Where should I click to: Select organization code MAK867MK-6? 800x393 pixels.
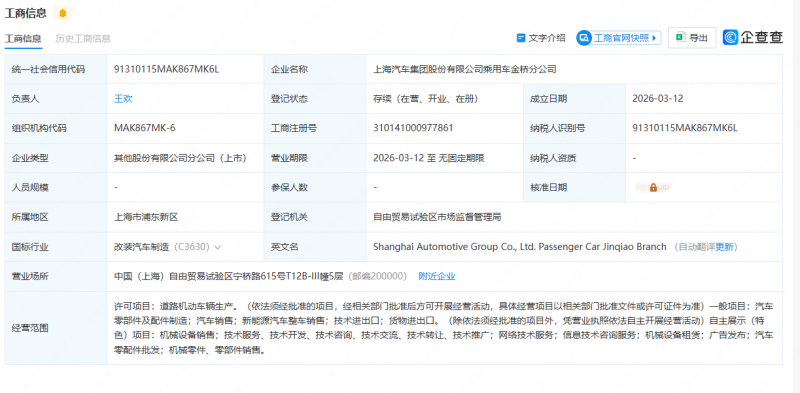coord(144,128)
